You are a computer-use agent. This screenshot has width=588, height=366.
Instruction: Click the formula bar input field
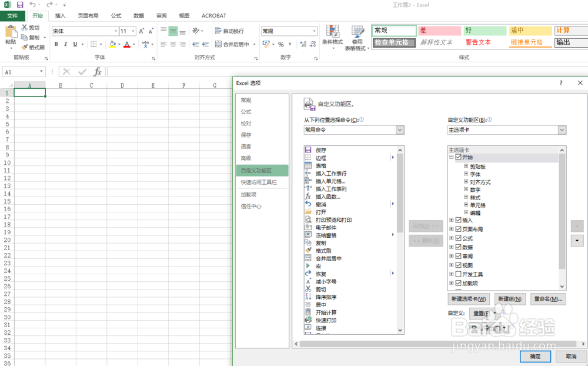[347, 72]
